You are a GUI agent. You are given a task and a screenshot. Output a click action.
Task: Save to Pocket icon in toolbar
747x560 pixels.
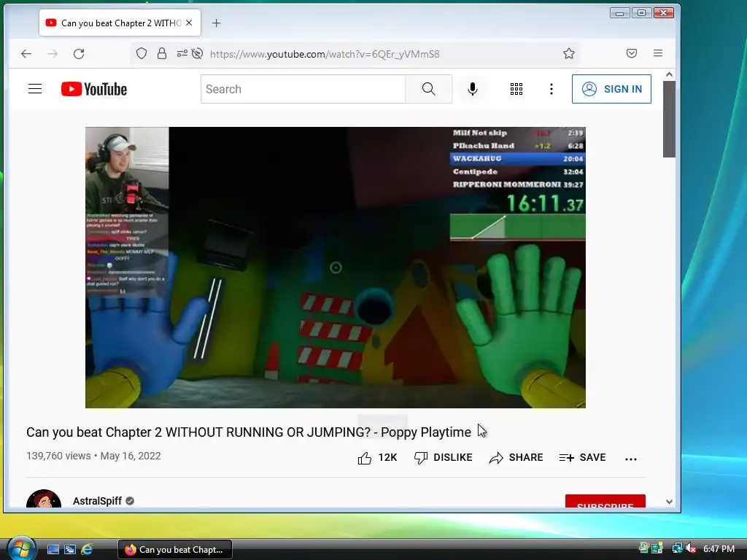(x=632, y=53)
